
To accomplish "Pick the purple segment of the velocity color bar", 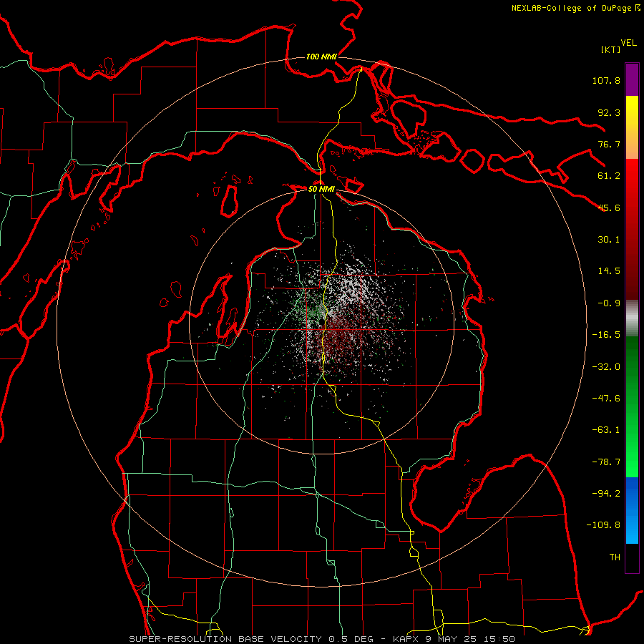I will click(632, 79).
